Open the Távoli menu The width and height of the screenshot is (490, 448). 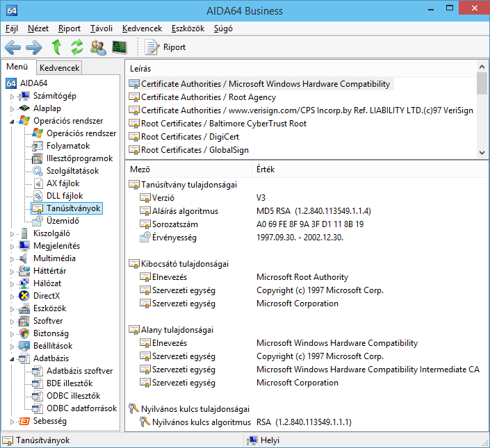click(101, 28)
